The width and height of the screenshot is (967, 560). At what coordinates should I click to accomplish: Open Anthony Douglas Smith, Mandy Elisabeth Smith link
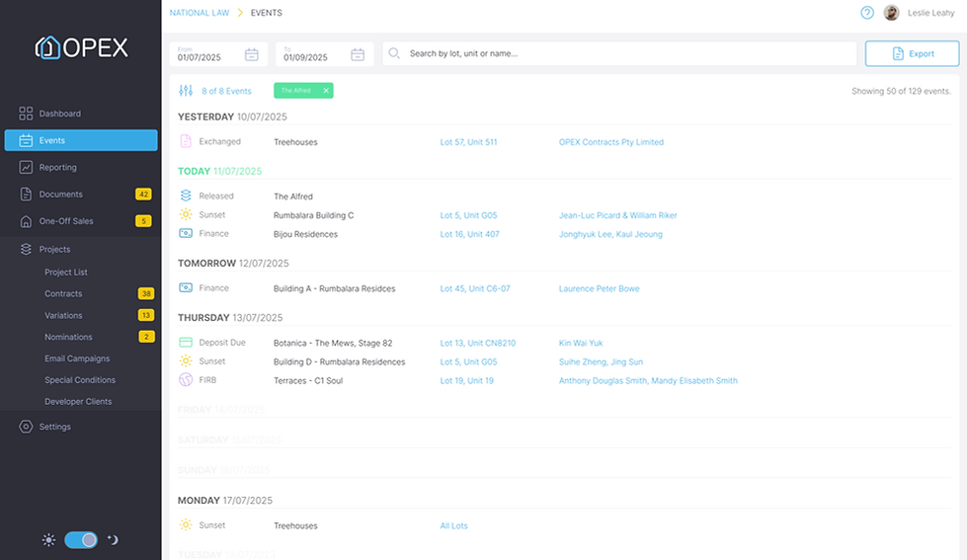pyautogui.click(x=648, y=380)
